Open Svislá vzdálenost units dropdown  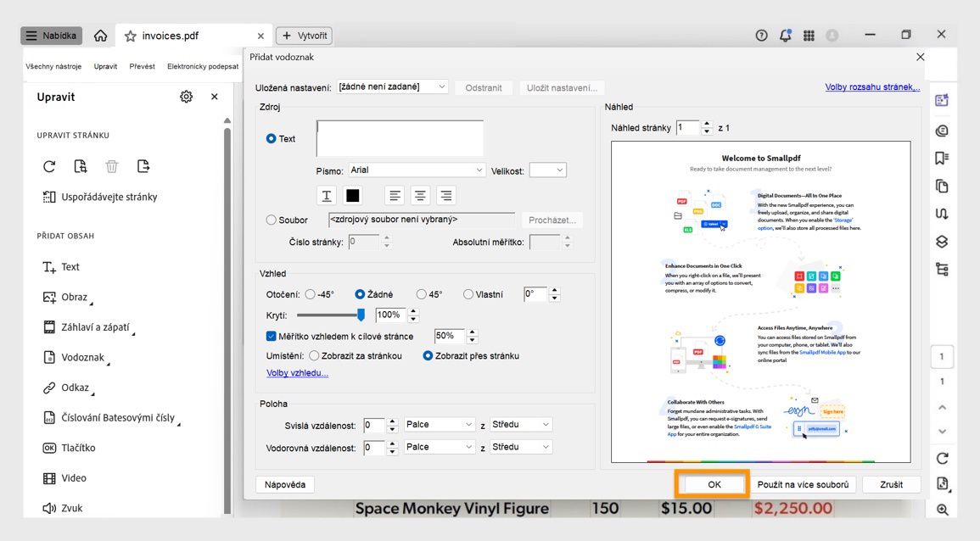tap(440, 425)
